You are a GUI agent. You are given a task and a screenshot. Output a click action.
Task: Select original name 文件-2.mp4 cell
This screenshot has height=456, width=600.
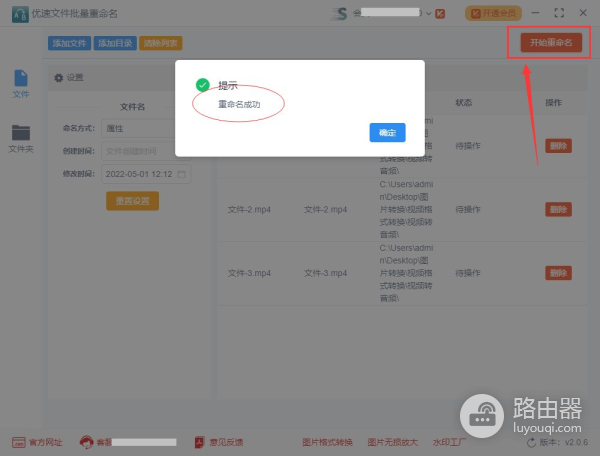click(x=249, y=209)
